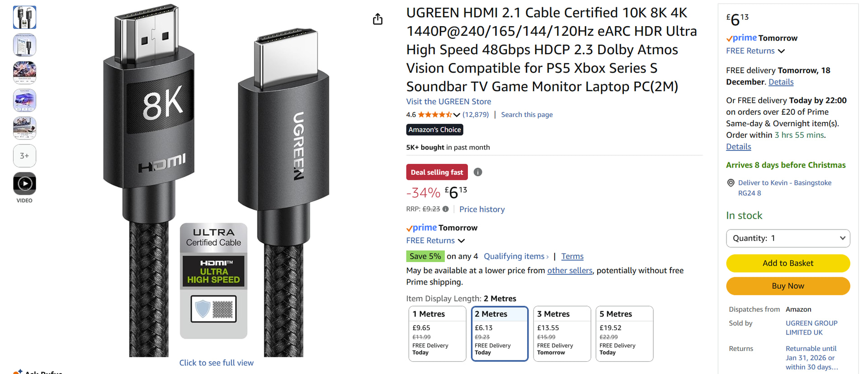
Task: Open the 3+ more images thumbnail
Action: (24, 156)
